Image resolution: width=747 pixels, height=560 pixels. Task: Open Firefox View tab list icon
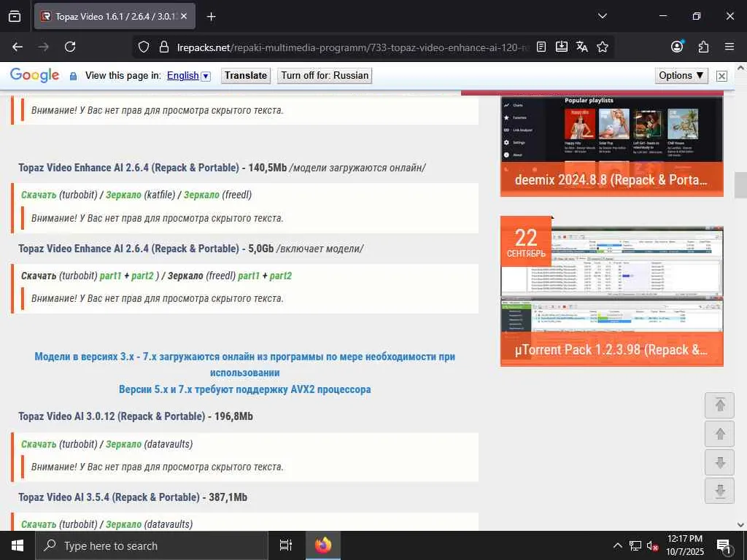(x=15, y=16)
